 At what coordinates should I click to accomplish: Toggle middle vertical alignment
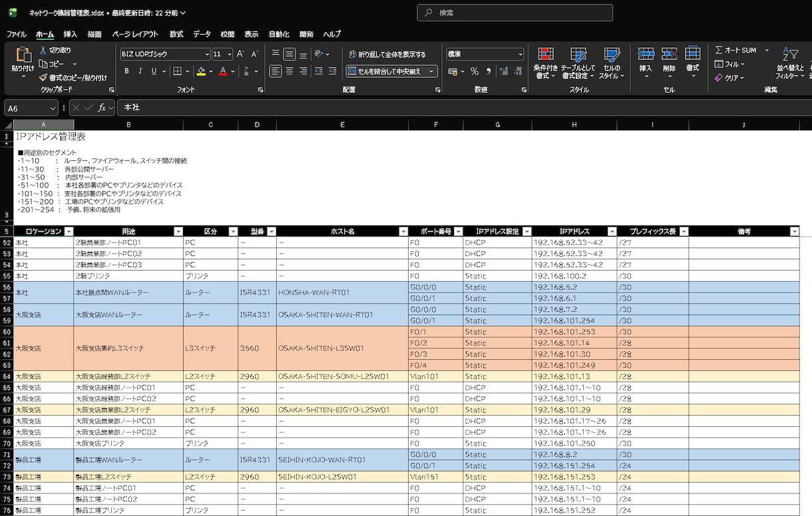(x=290, y=54)
